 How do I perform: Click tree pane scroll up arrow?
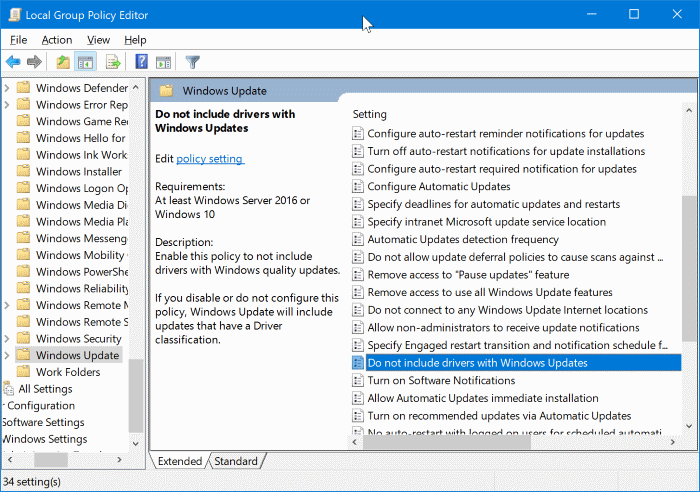pos(136,87)
